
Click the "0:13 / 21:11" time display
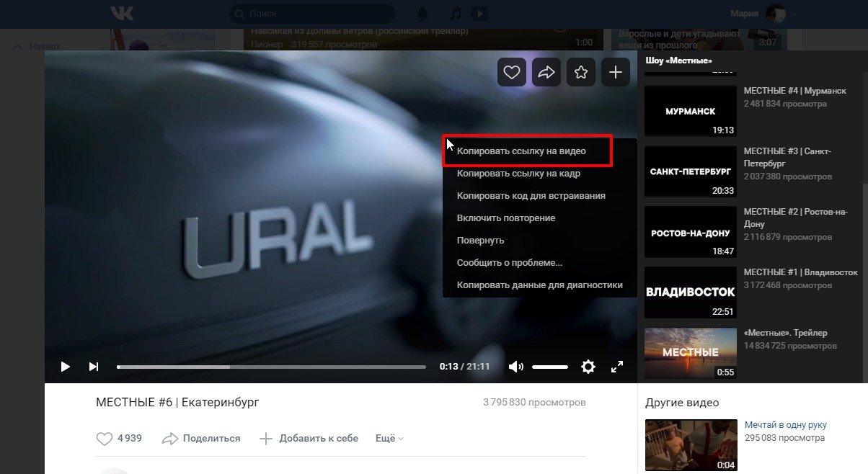tap(465, 367)
